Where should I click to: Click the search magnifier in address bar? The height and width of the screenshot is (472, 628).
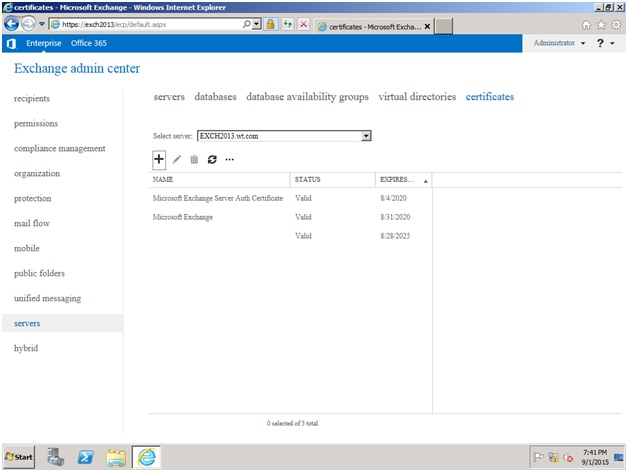(x=247, y=24)
